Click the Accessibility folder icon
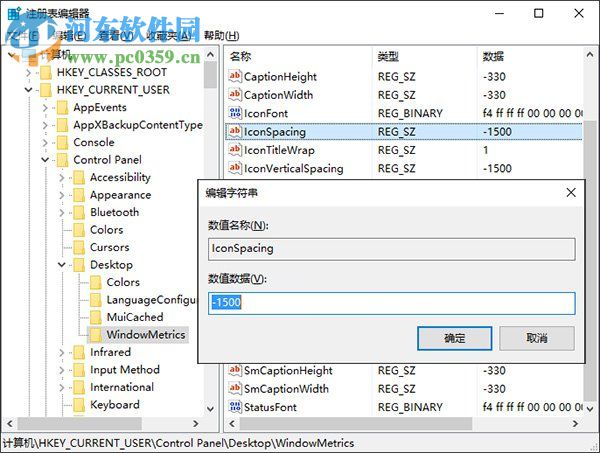The image size is (600, 453). tap(79, 178)
